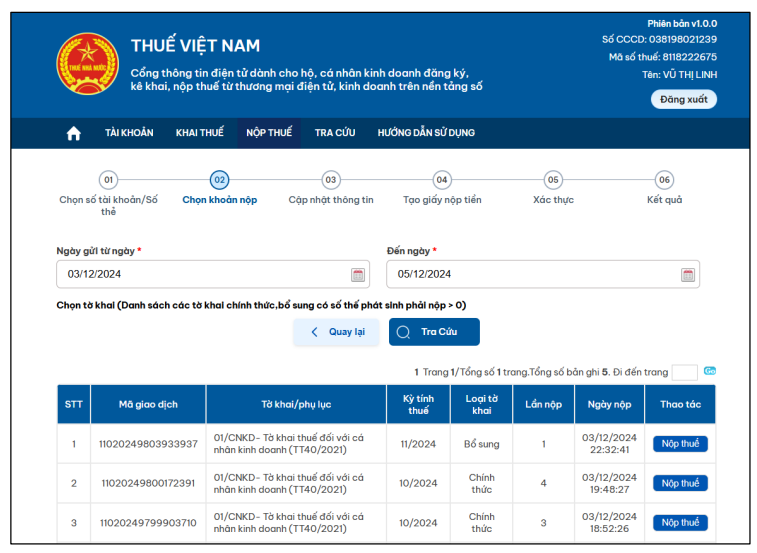Click the Đăng xuất logout button

click(x=683, y=99)
